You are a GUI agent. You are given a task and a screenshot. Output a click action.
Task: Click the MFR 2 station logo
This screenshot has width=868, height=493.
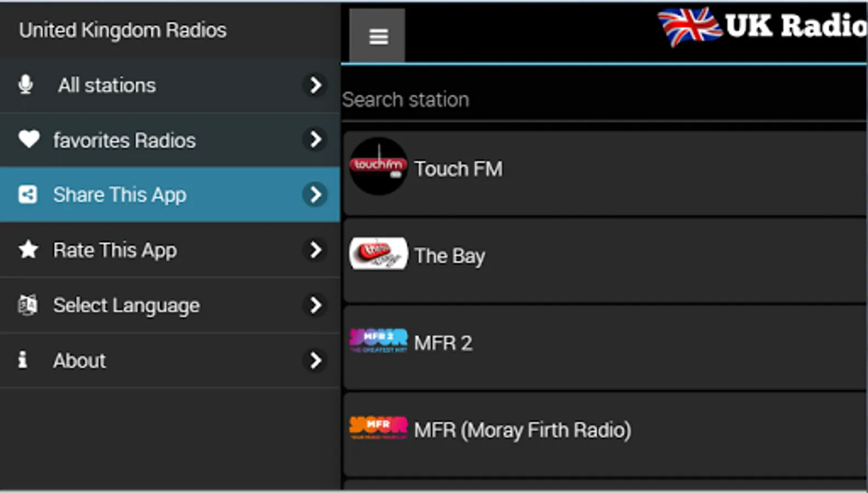pos(378,341)
